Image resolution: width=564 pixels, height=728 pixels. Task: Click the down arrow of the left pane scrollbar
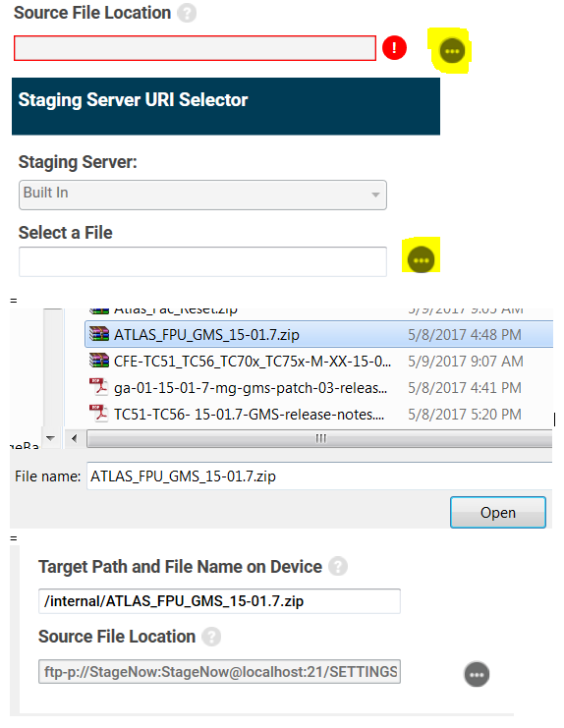click(x=50, y=438)
